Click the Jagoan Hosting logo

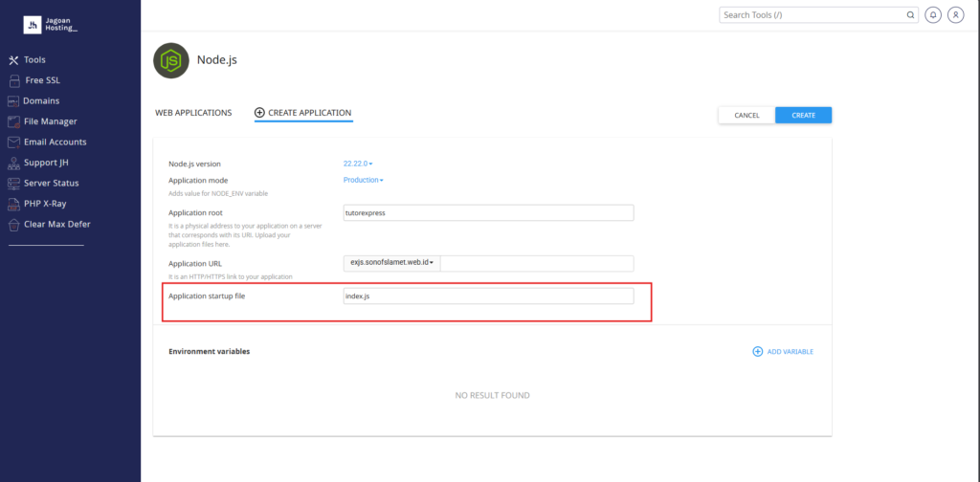pyautogui.click(x=51, y=24)
